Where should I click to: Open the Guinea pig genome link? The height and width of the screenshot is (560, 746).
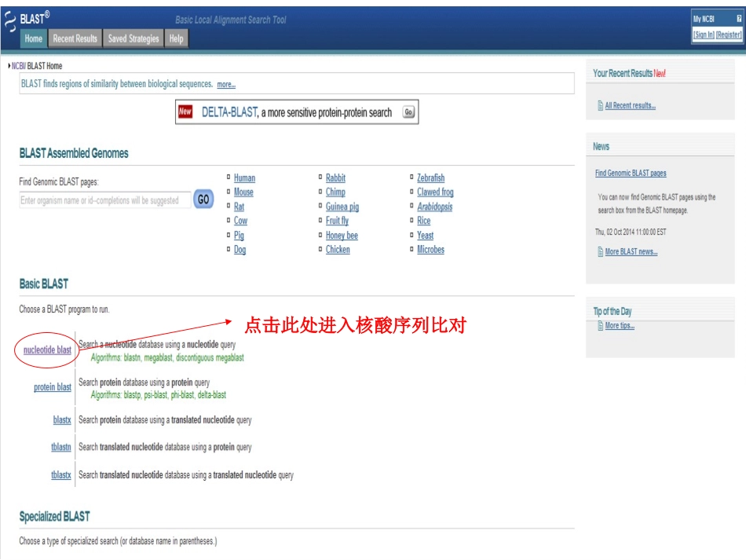(x=342, y=207)
